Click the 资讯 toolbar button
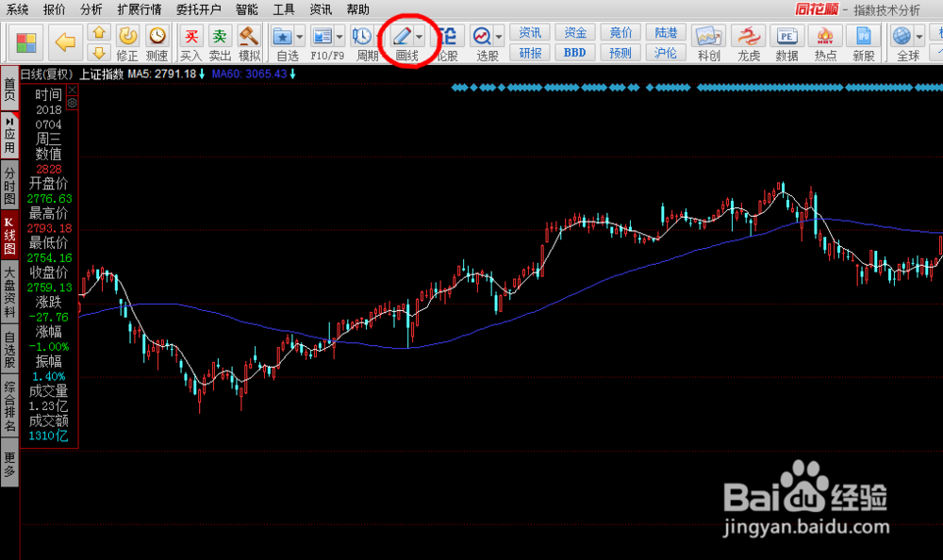The width and height of the screenshot is (943, 560). (530, 32)
